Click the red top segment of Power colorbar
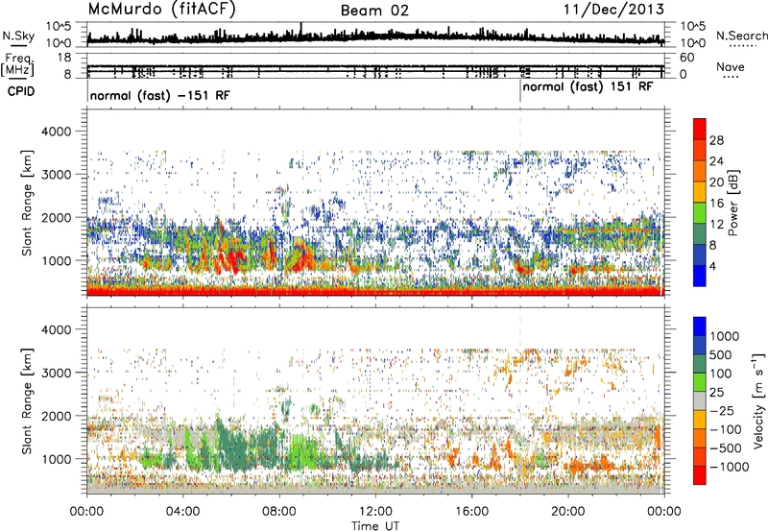The height and width of the screenshot is (532, 768). coord(700,129)
